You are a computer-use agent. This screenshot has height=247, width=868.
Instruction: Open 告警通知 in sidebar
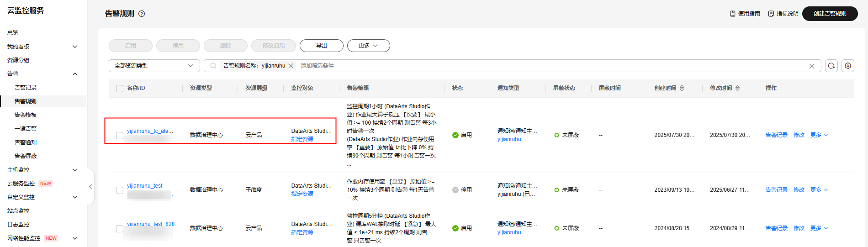pyautogui.click(x=26, y=142)
